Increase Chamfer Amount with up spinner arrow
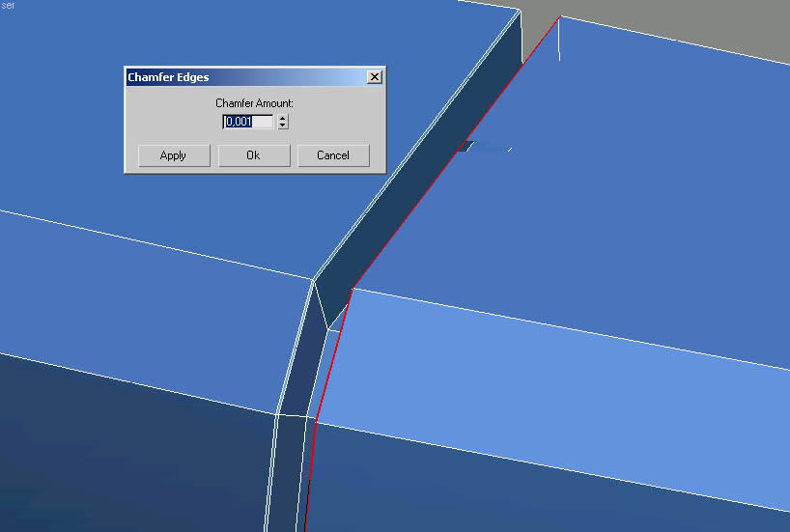Screen dimensions: 790x532 point(283,119)
